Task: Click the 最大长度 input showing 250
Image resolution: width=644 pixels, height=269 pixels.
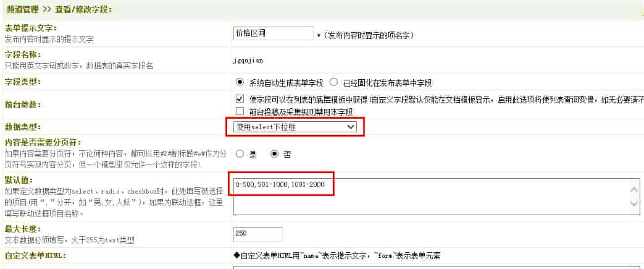Action: [x=258, y=234]
